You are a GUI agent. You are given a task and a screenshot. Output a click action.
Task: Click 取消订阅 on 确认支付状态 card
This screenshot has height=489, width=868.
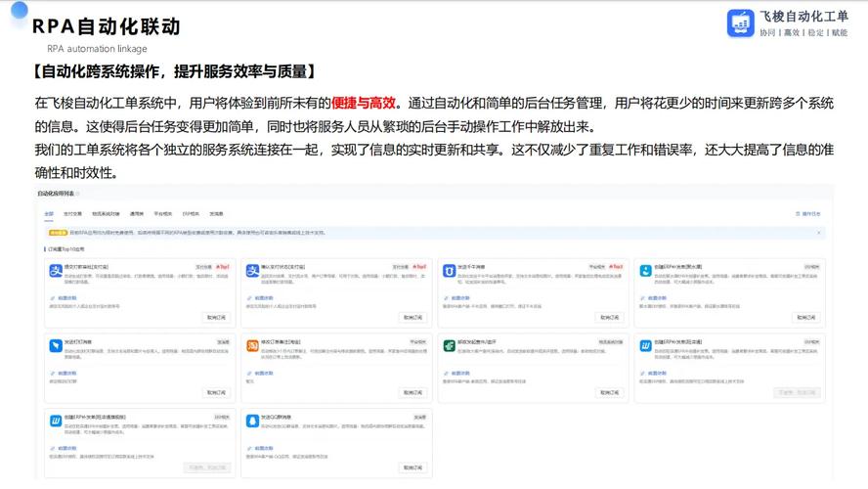pyautogui.click(x=412, y=317)
